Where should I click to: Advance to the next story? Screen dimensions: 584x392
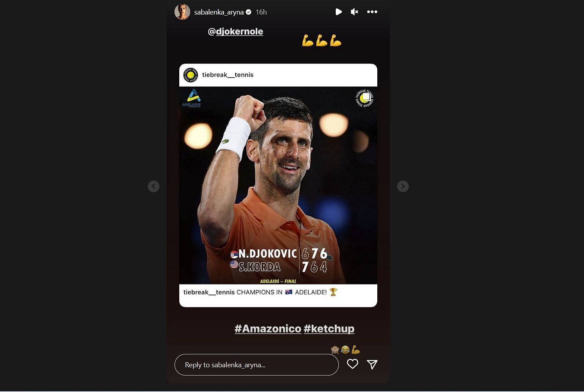[x=403, y=186]
